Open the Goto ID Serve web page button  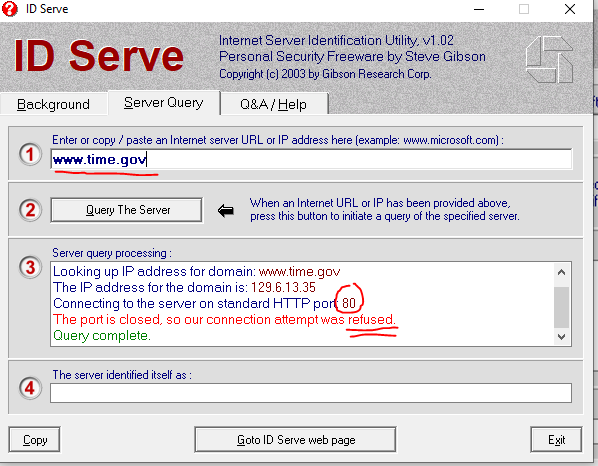(x=296, y=440)
